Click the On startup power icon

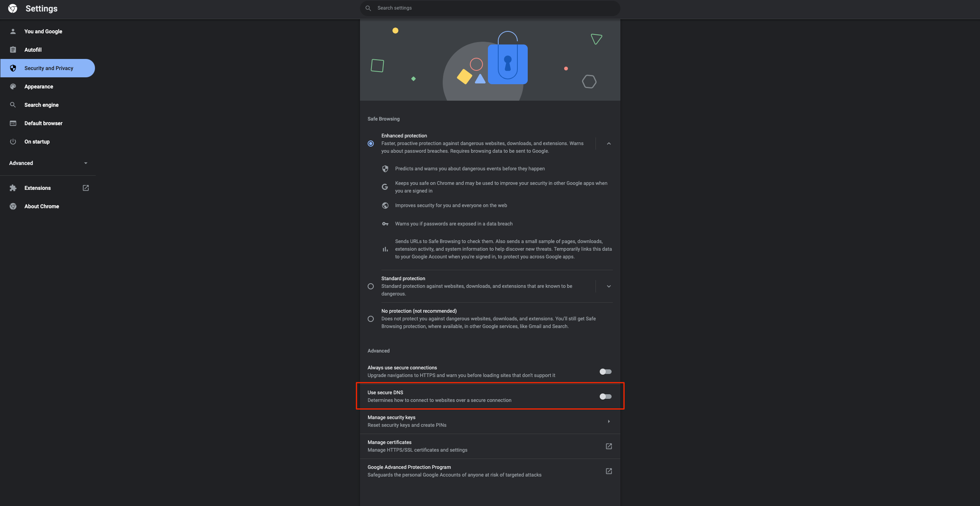13,142
